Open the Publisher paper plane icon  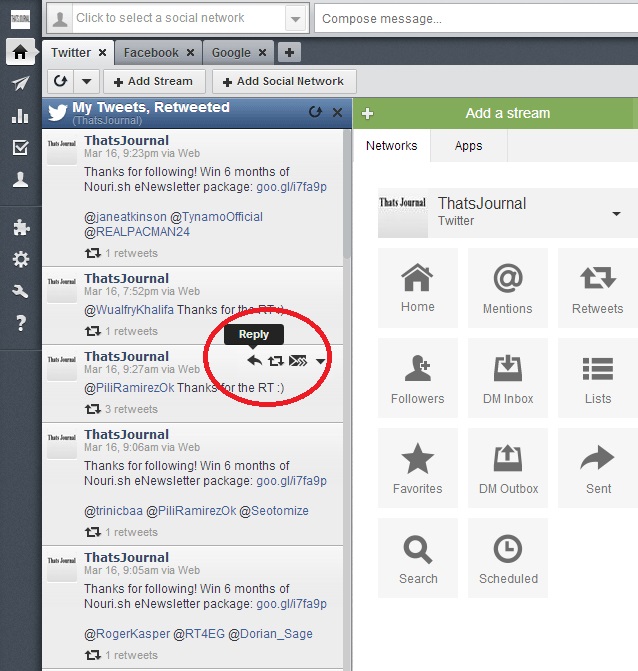point(20,83)
